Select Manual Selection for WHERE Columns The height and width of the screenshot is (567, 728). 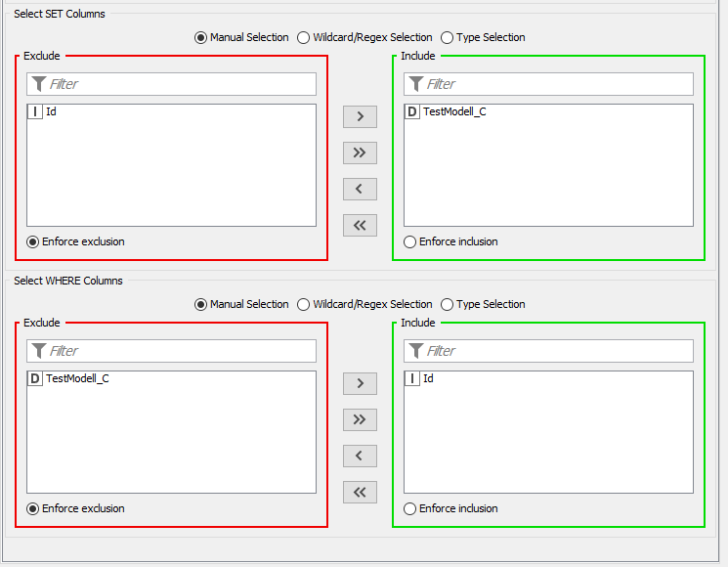[241, 305]
